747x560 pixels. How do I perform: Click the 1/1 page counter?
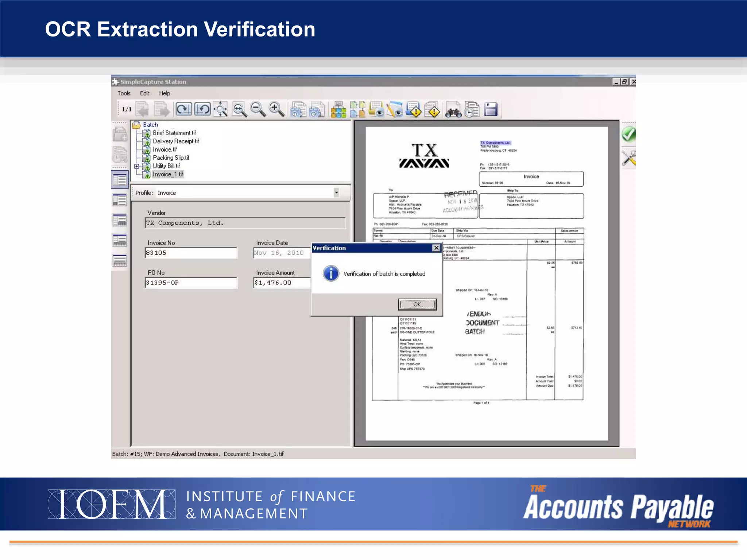pos(127,109)
